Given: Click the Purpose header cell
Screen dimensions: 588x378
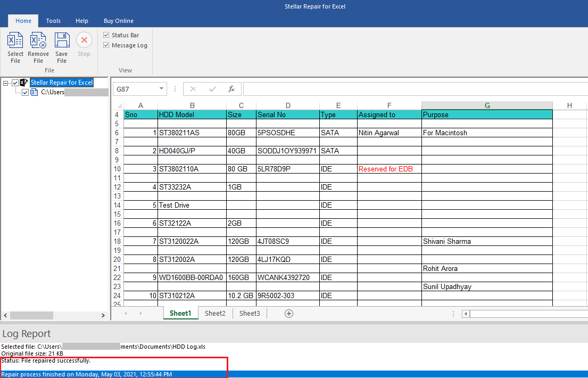Looking at the screenshot, I should pos(487,114).
